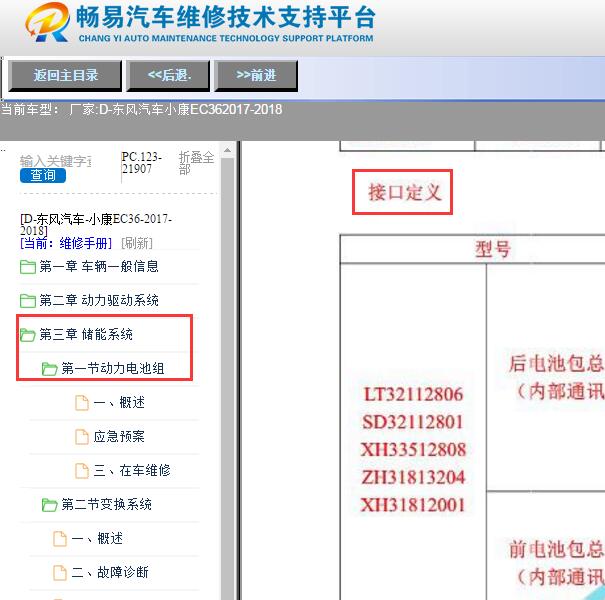The image size is (605, 600).
Task: Collapse 第二节变换系统 section
Action: 106,504
